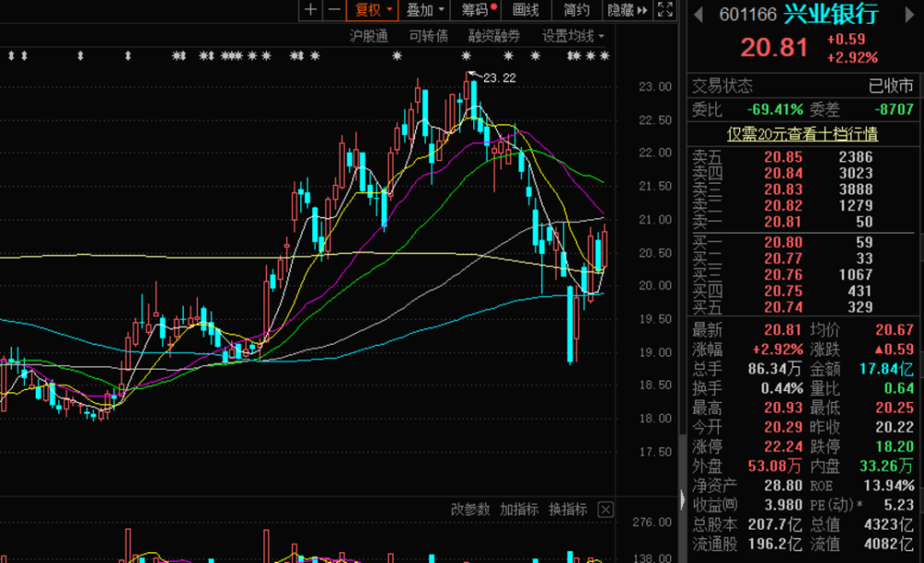
Task: Click the 金额 value 17.84亿
Action: point(886,369)
